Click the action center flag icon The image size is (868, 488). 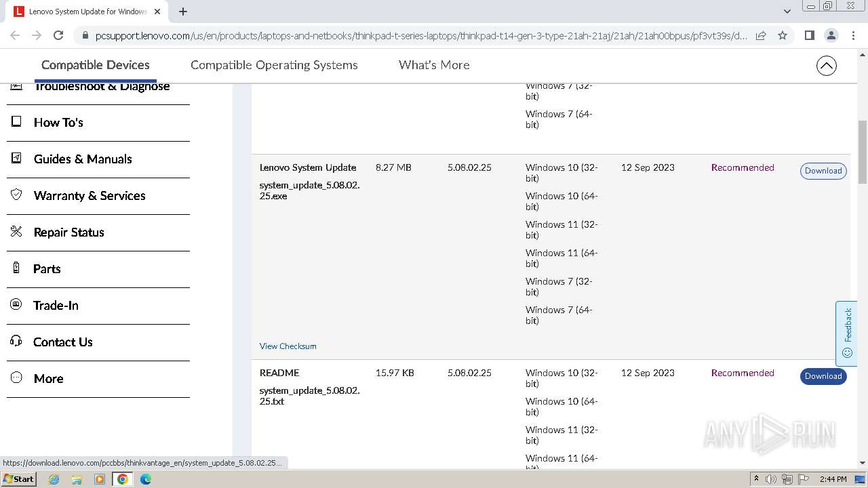tap(804, 479)
